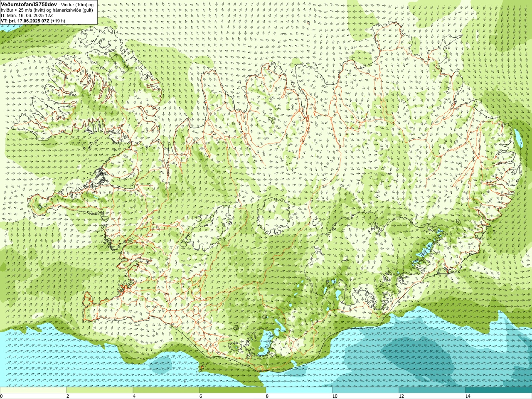Click the colorbar label 12
The width and height of the screenshot is (532, 399).
(401, 396)
